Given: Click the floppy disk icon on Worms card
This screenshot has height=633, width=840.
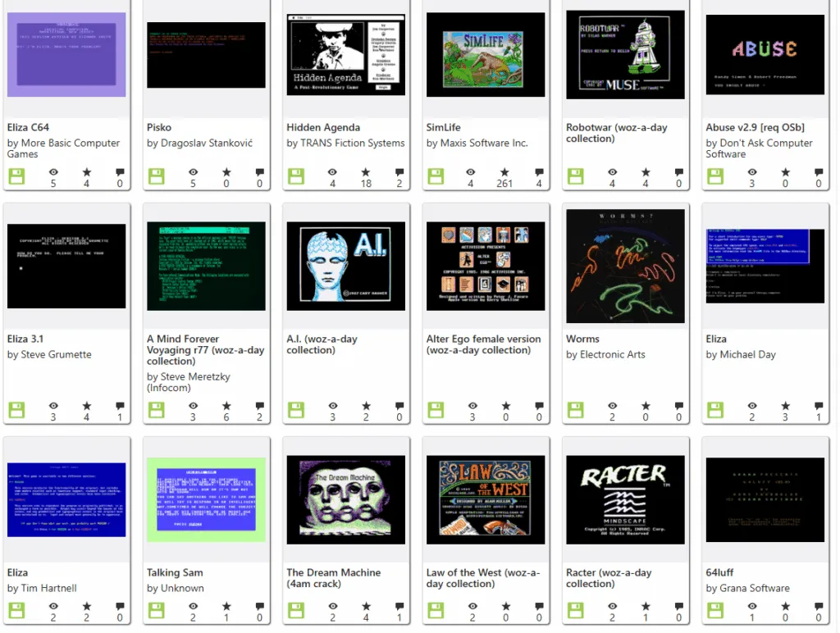Looking at the screenshot, I should pos(576,410).
